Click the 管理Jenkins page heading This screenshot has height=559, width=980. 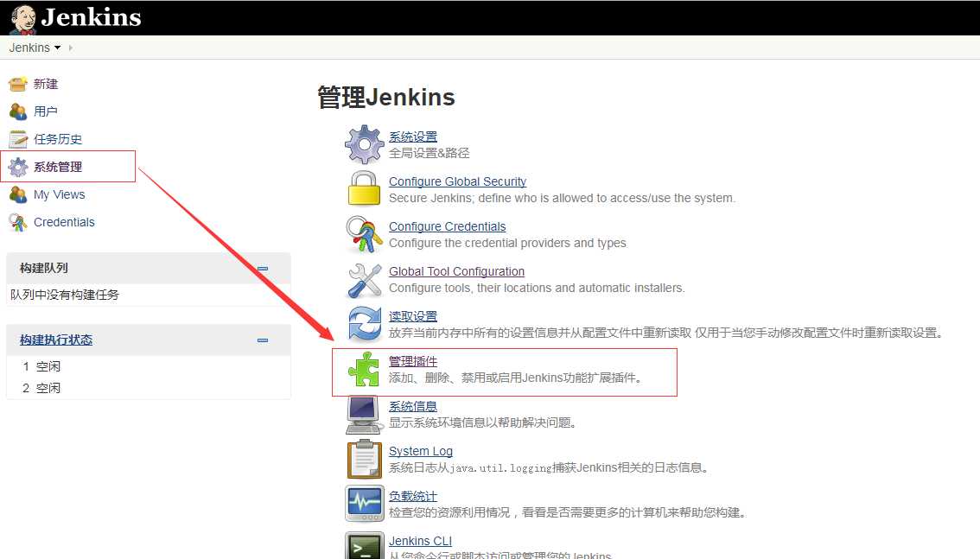[386, 98]
